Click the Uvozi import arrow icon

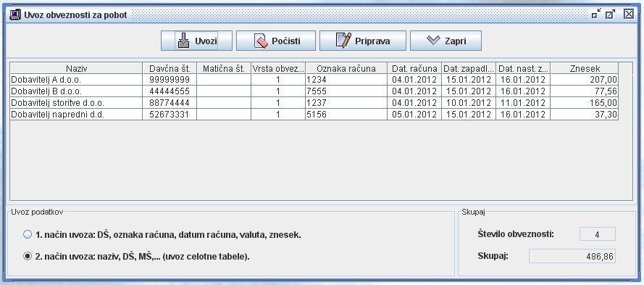point(183,41)
